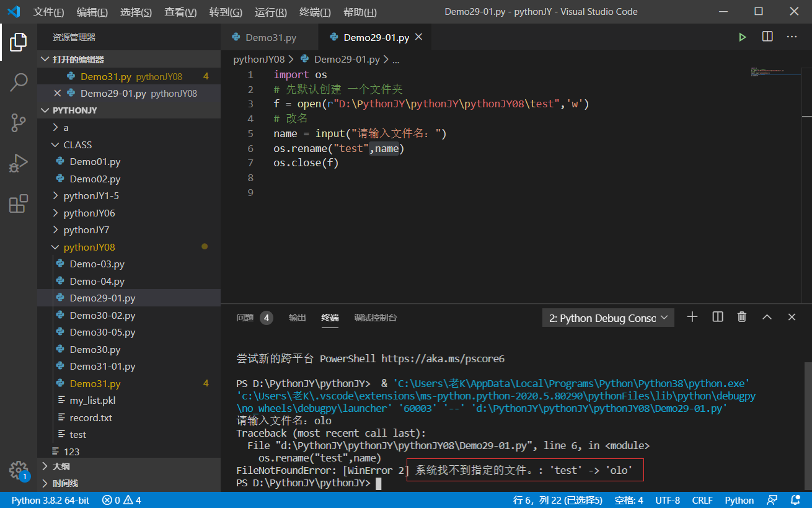This screenshot has height=508, width=812.
Task: Select terminal dropdown '2: Python Debug Console'
Action: [608, 318]
